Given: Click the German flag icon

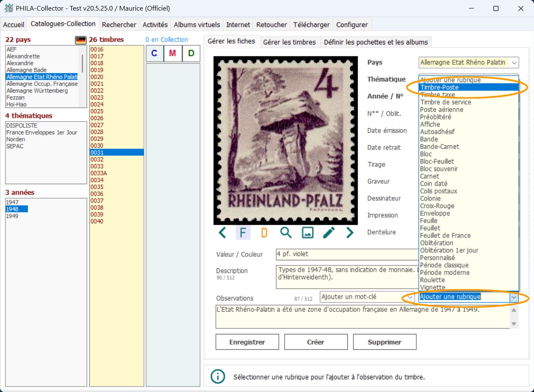Looking at the screenshot, I should (x=80, y=40).
